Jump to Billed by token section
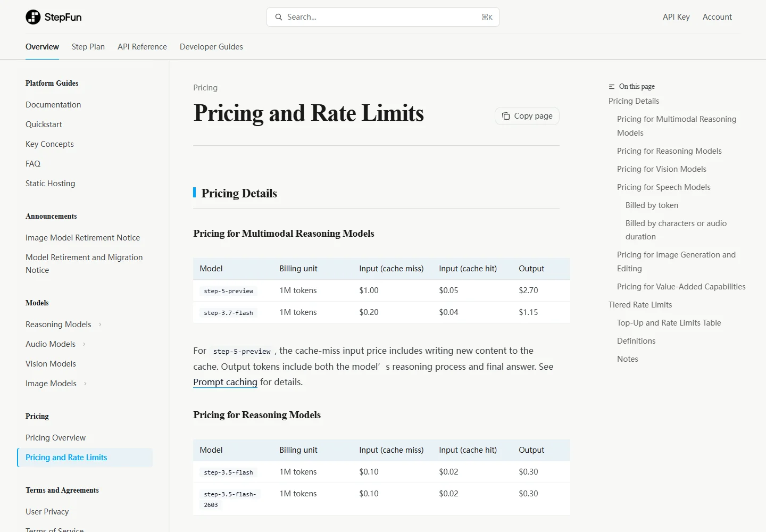Image resolution: width=766 pixels, height=532 pixels. [x=652, y=205]
